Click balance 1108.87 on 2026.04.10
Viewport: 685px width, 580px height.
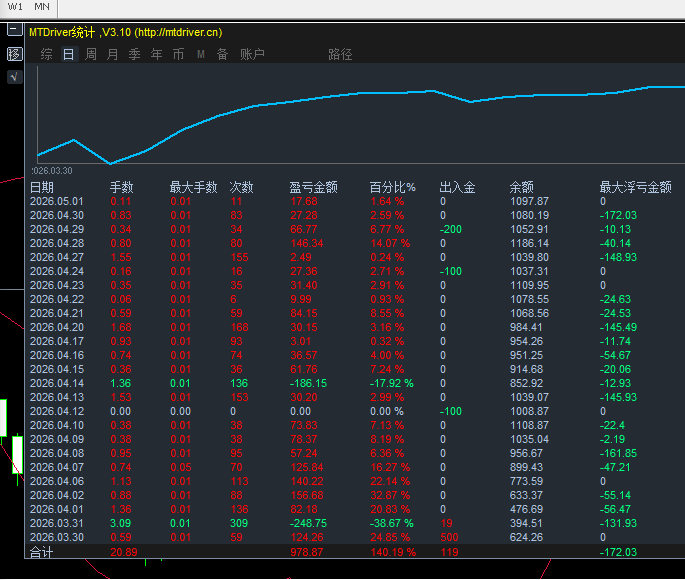529,425
